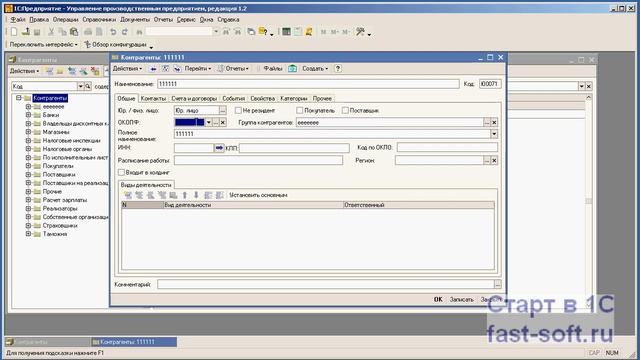Select the Таможня folder in tree
Image resolution: width=640 pixels, height=360 pixels.
tap(55, 234)
